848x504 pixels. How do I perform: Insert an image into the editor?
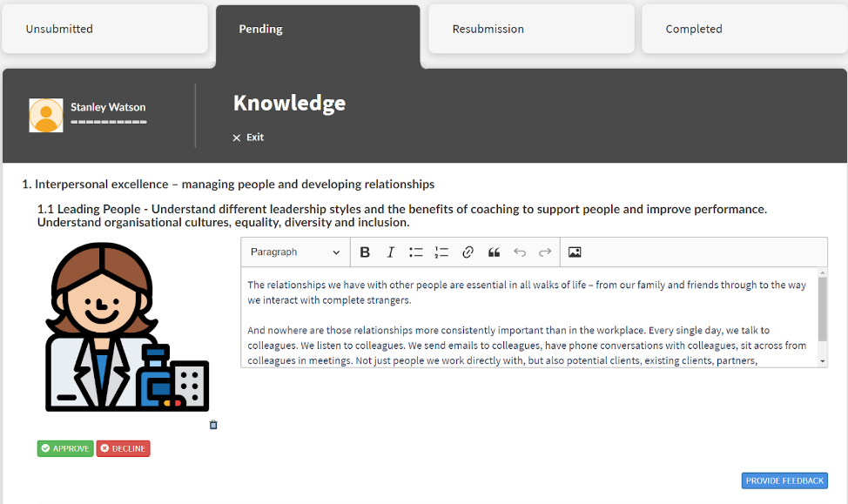(574, 252)
